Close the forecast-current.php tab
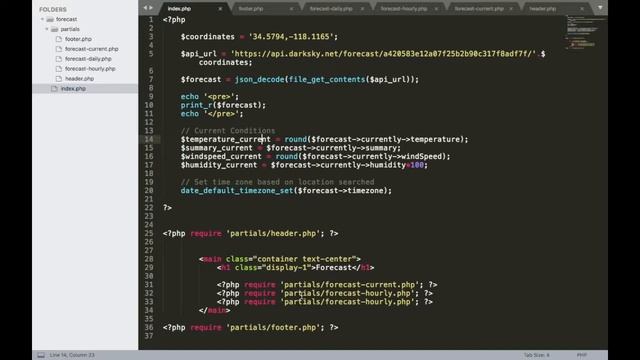This screenshot has height=360, width=640. pyautogui.click(x=511, y=9)
